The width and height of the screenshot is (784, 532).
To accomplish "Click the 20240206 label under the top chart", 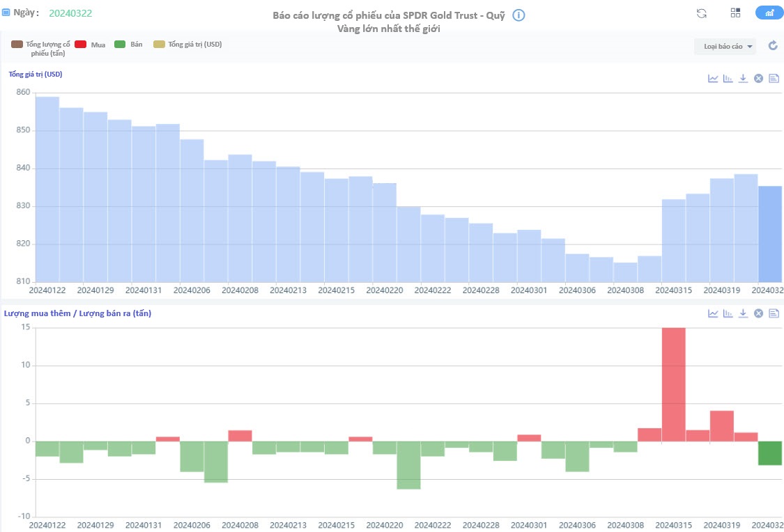I will point(192,290).
